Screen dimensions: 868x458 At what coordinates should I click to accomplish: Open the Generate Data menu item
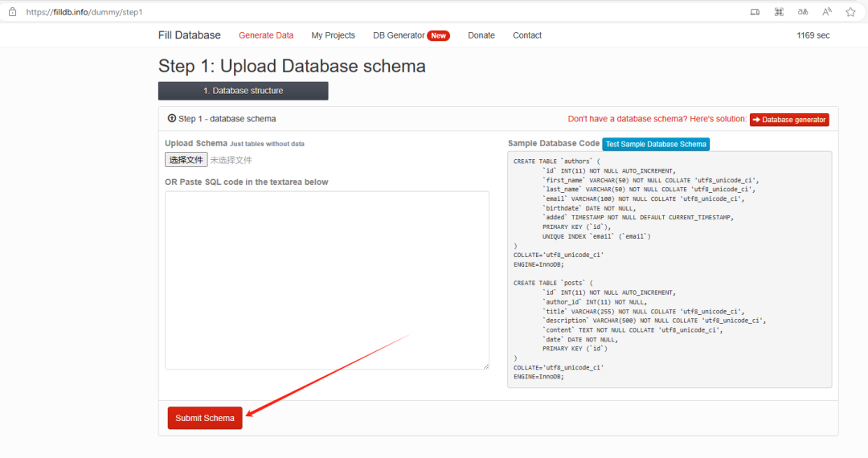click(266, 35)
